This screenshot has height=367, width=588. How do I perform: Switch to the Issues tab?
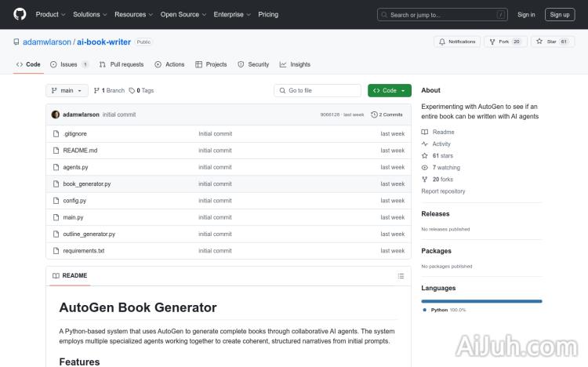coord(69,64)
